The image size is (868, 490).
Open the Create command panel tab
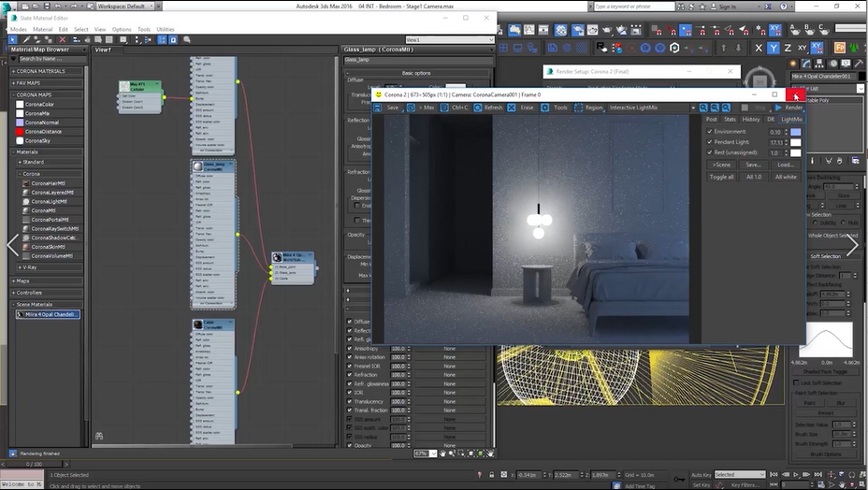pos(793,64)
